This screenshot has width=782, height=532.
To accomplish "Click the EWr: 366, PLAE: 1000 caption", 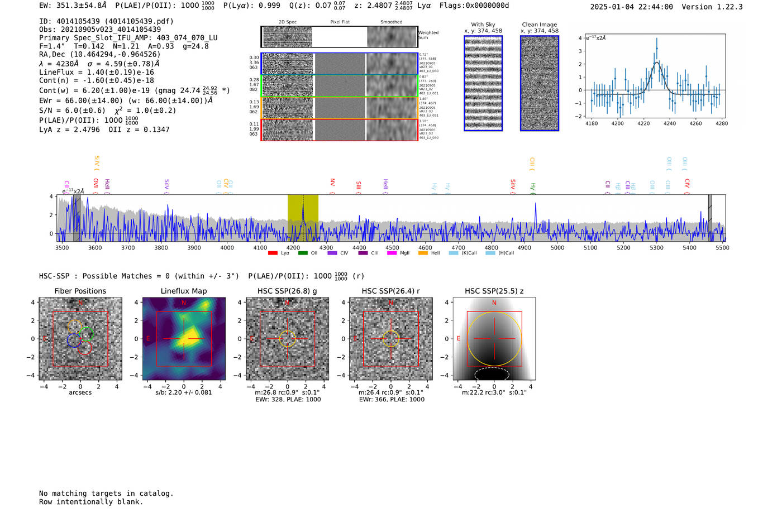I will [392, 400].
